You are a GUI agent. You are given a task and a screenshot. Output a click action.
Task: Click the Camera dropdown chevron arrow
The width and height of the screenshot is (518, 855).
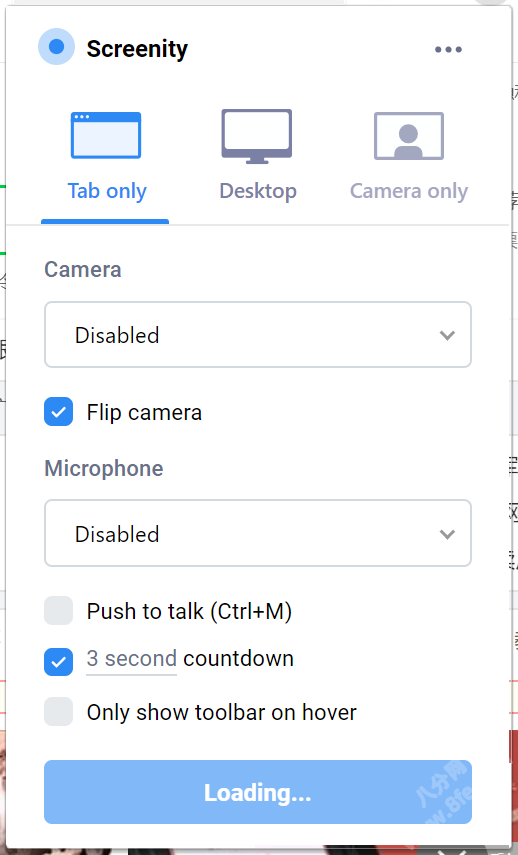tap(447, 335)
